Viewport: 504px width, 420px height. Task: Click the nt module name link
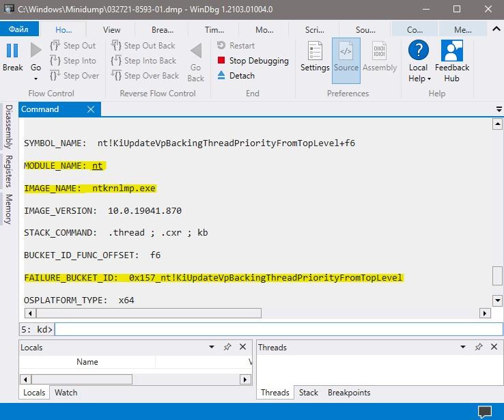click(x=97, y=166)
